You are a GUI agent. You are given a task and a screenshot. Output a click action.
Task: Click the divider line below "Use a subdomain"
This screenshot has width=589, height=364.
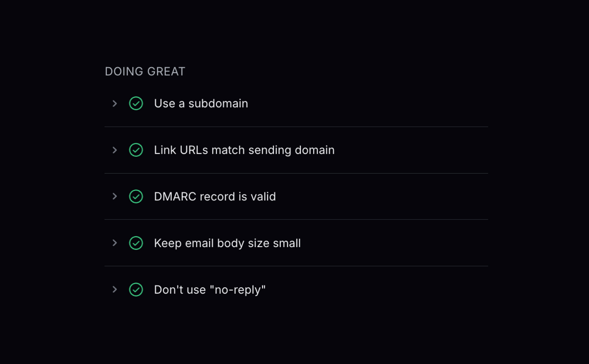tap(296, 127)
